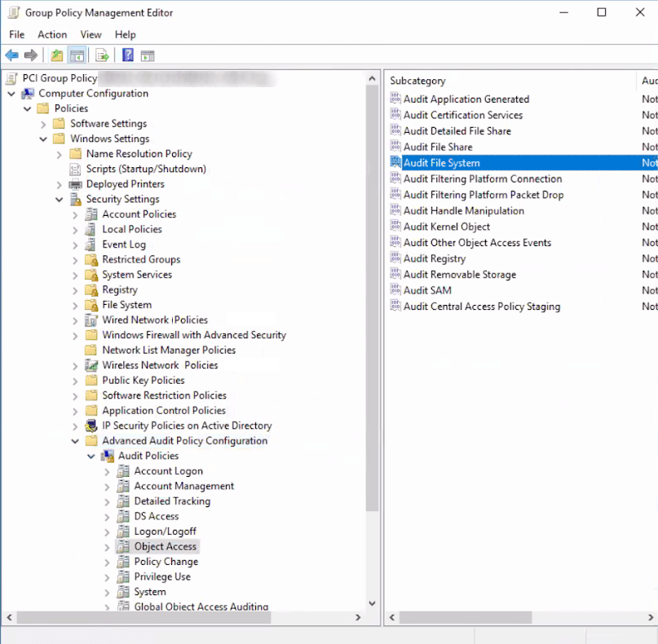Expand the Local Policies node
The width and height of the screenshot is (658, 644).
coord(75,230)
